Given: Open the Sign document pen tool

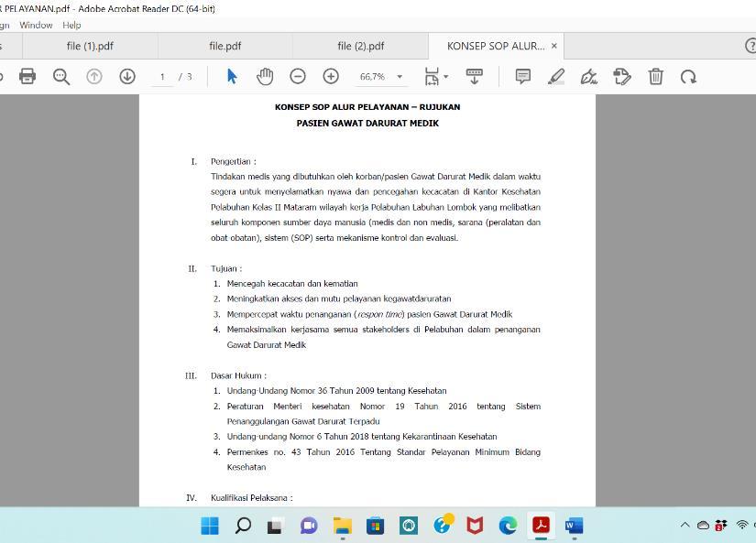Looking at the screenshot, I should pos(588,76).
